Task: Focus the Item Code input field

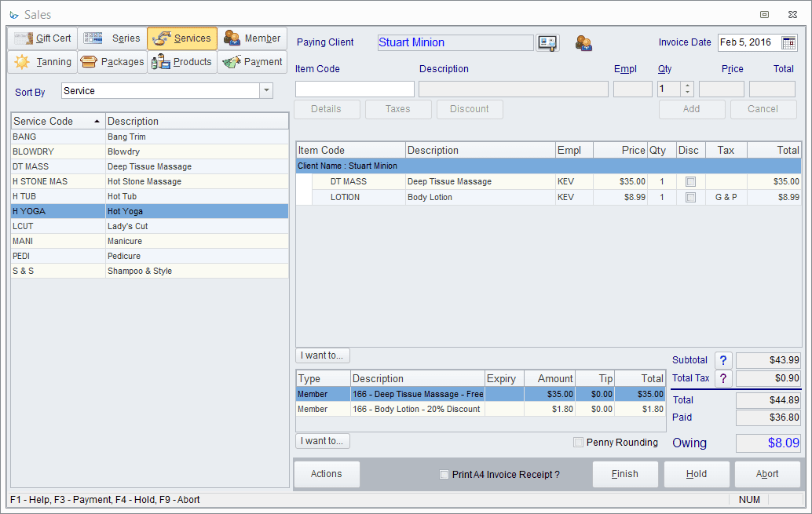Action: (355, 89)
